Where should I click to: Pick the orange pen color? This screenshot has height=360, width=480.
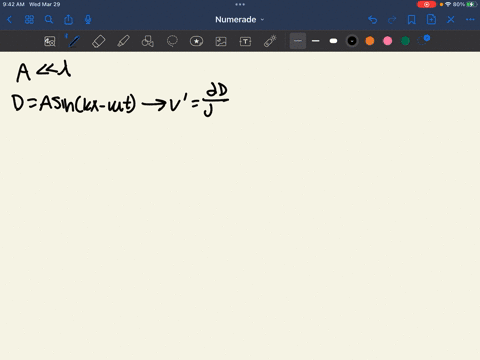[370, 41]
